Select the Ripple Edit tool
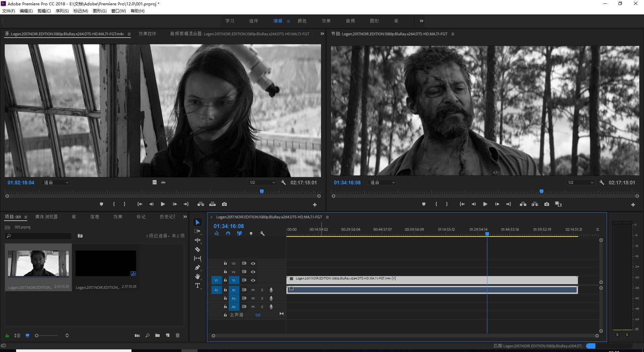The width and height of the screenshot is (644, 352). 198,240
